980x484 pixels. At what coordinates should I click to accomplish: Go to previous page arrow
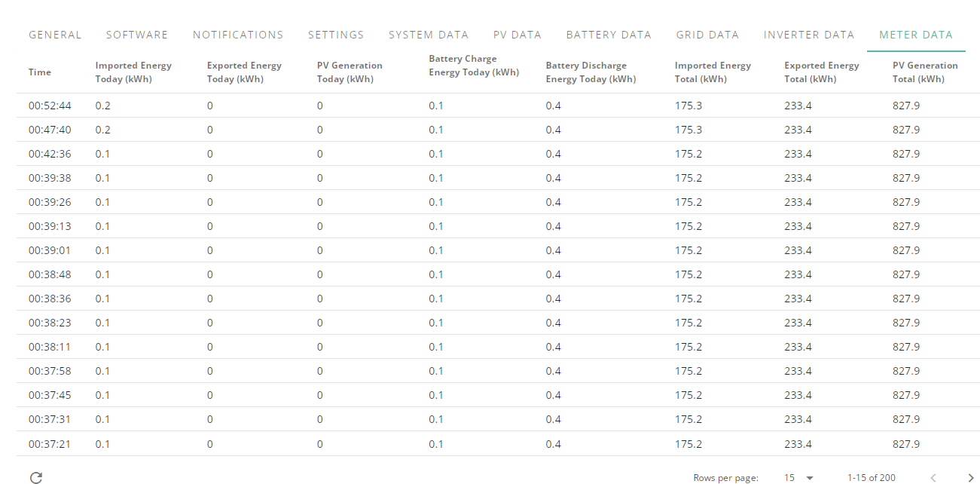coord(933,477)
